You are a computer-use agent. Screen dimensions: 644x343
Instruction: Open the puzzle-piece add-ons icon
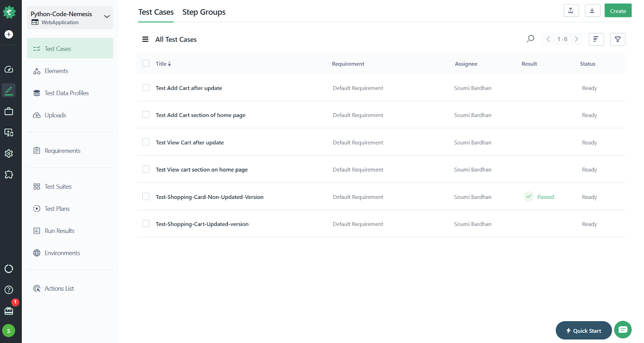click(x=9, y=174)
